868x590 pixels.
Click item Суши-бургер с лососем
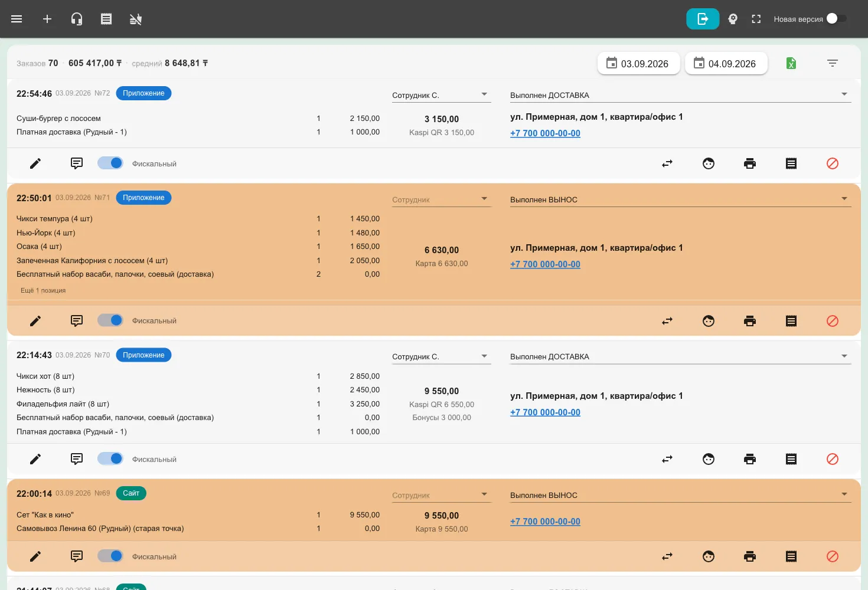pyautogui.click(x=58, y=119)
